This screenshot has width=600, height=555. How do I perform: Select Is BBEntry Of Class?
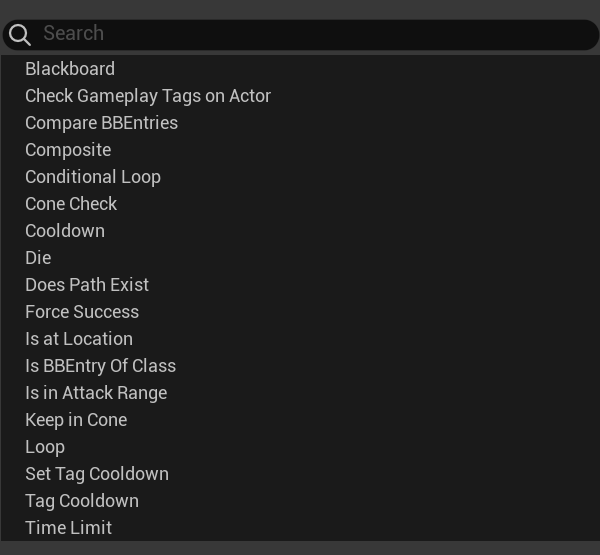[100, 366]
